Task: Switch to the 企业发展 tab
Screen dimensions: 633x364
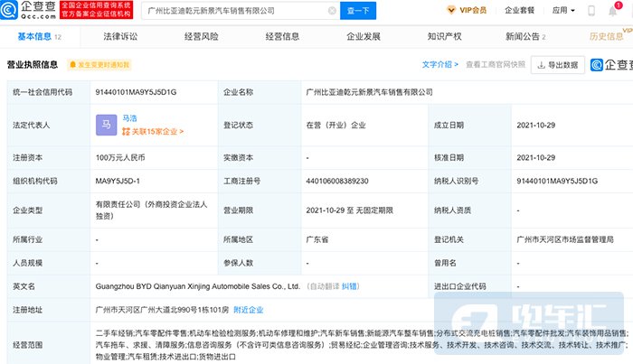Action: coord(364,37)
